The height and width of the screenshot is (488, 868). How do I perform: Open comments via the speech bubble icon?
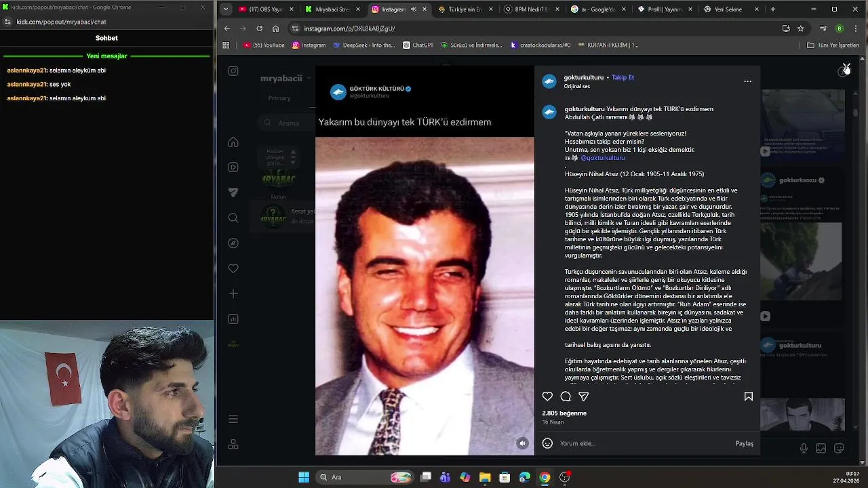[566, 396]
